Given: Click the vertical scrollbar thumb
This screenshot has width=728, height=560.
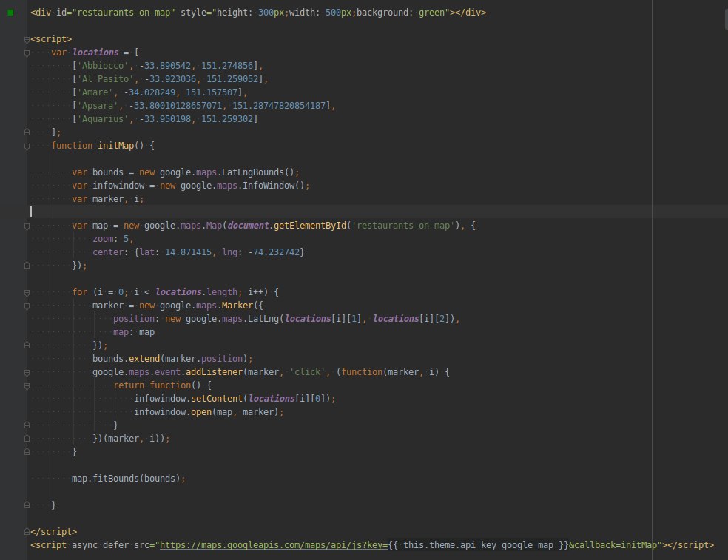Looking at the screenshot, I should pos(726,18).
